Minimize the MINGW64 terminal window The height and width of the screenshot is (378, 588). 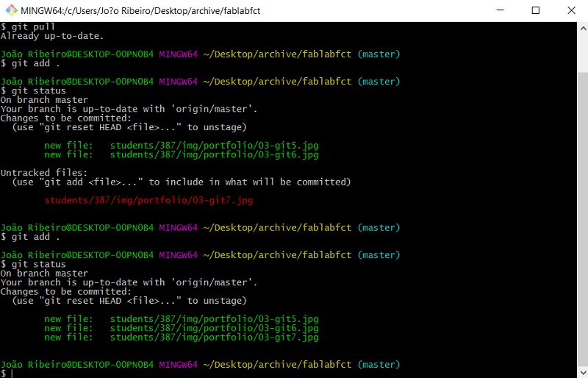tap(501, 10)
